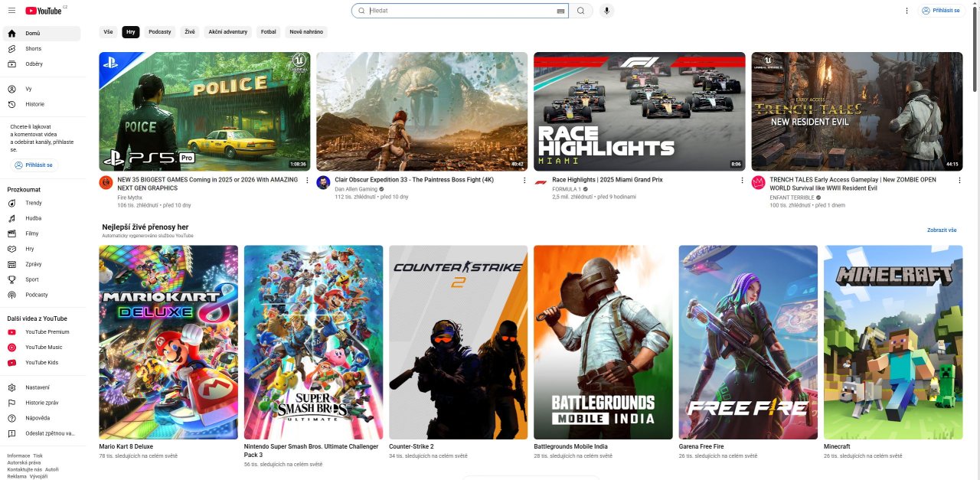The height and width of the screenshot is (480, 980).
Task: Open the Informace footer link
Action: coord(18,456)
